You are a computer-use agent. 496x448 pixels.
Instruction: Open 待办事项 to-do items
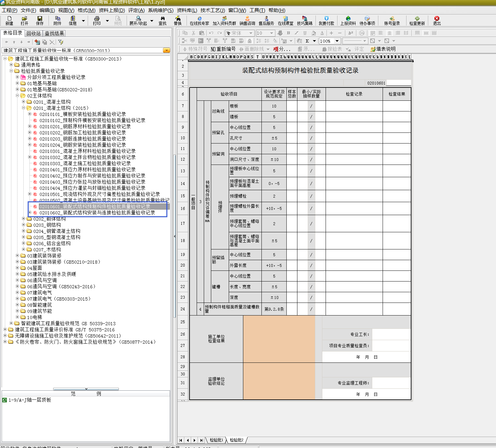[367, 20]
